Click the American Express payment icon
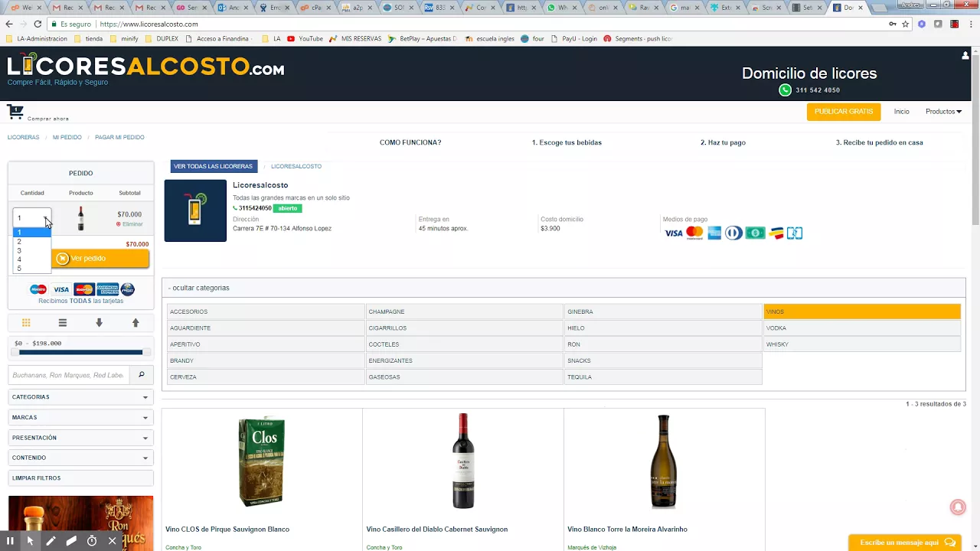This screenshot has height=551, width=980. coord(714,233)
